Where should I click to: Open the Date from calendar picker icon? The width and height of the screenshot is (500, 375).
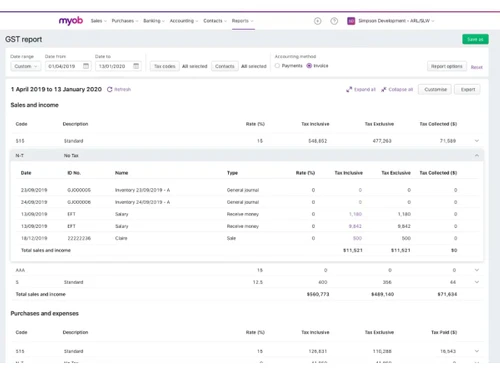(x=86, y=66)
